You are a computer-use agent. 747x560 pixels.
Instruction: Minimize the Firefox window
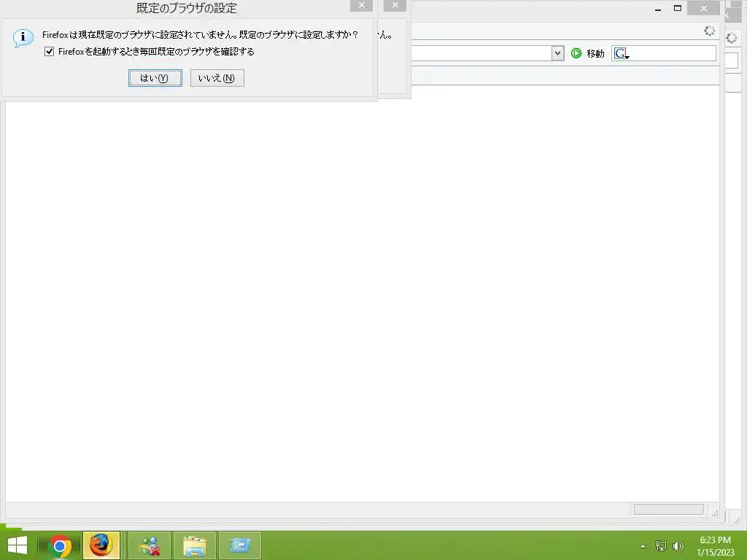pos(658,9)
